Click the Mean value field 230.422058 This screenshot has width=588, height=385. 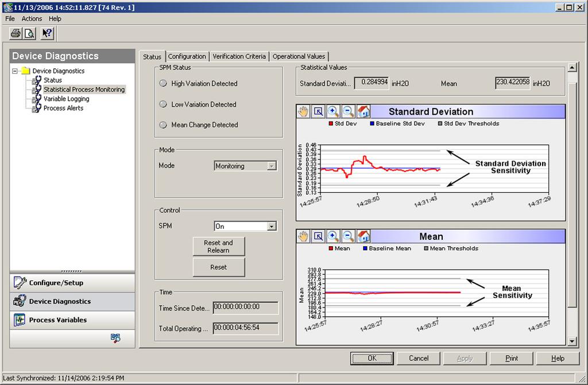pos(513,83)
